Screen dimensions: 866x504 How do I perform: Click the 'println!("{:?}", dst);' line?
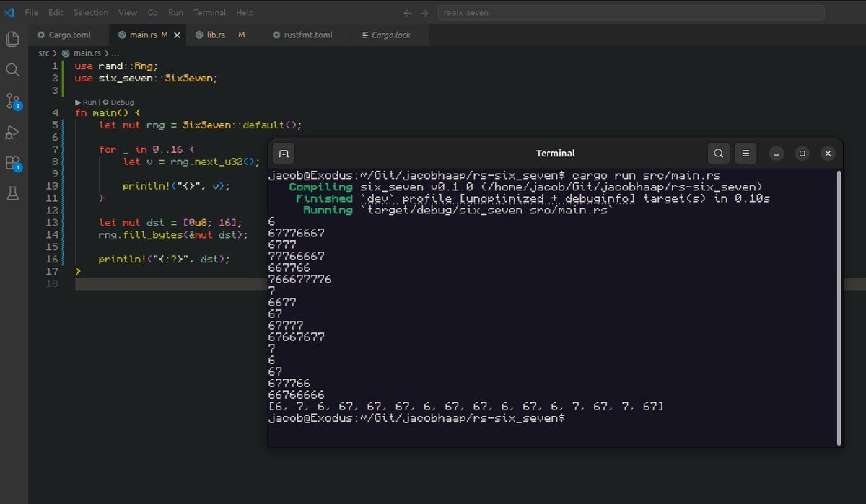click(165, 260)
